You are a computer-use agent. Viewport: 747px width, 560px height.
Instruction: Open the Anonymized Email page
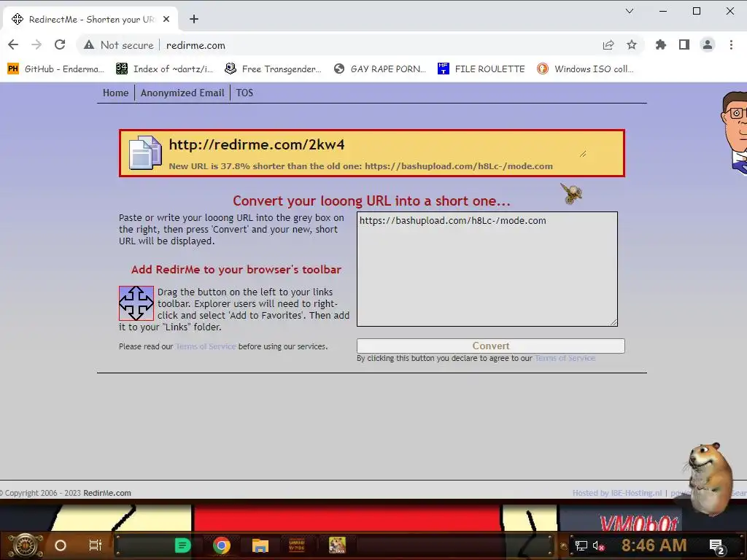182,93
